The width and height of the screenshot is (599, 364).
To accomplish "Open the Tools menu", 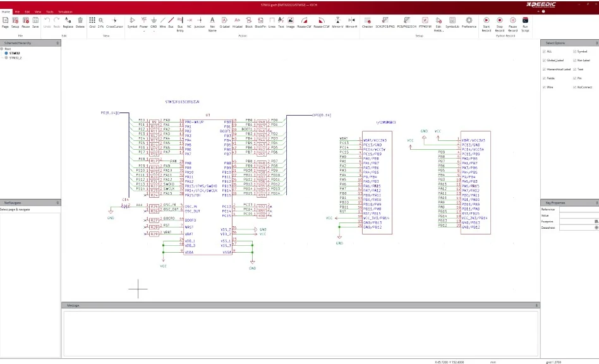I will 48,11.
